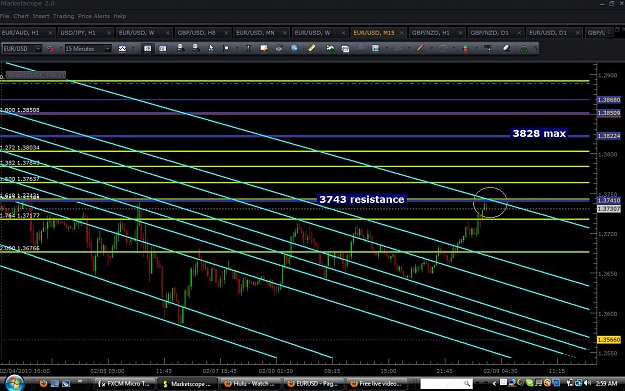This screenshot has height=391, width=625.
Task: Click the zoom out magnifier icon
Action: pyautogui.click(x=196, y=48)
